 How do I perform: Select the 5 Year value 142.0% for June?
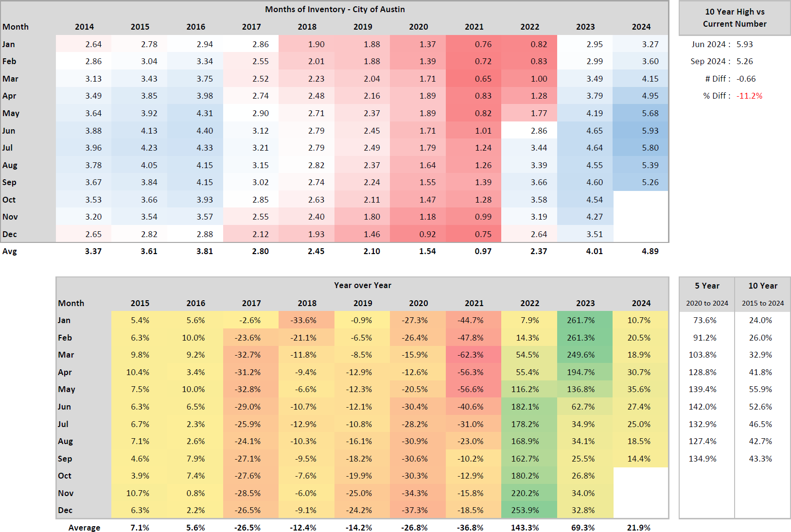(x=703, y=407)
